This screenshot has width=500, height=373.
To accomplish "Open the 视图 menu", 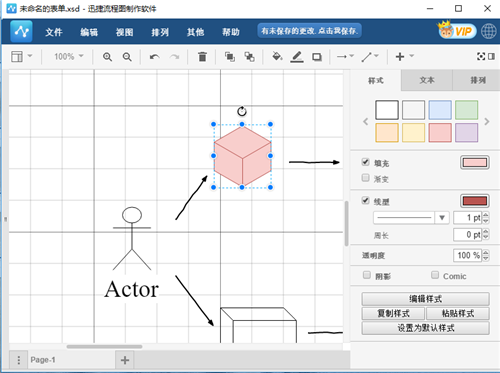I will click(124, 32).
